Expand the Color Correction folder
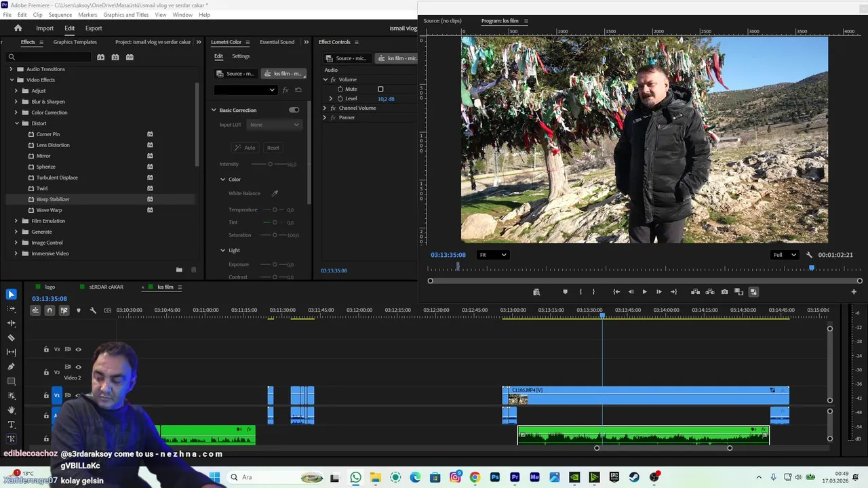868x488 pixels. [x=16, y=113]
